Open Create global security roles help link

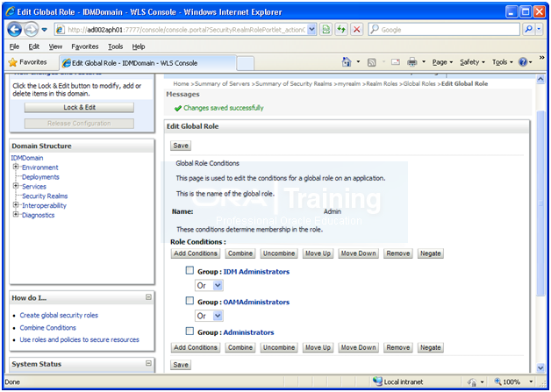(59, 315)
